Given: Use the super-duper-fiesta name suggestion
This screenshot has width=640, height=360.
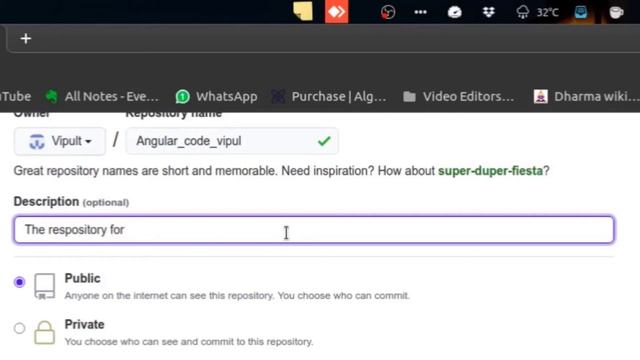Looking at the screenshot, I should [x=490, y=171].
